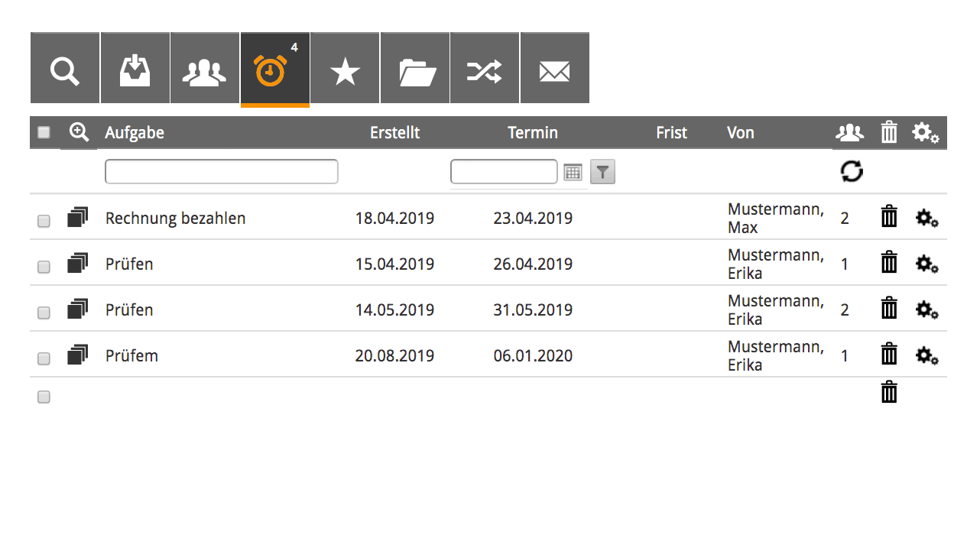Screen dimensions: 980x551
Task: Click the Aufgabe filter text field
Action: (x=222, y=172)
